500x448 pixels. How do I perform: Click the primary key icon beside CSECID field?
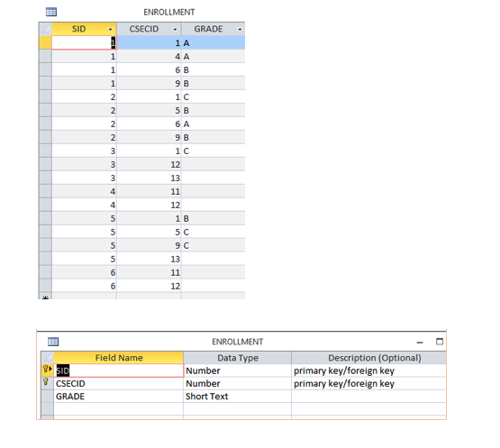click(x=46, y=381)
